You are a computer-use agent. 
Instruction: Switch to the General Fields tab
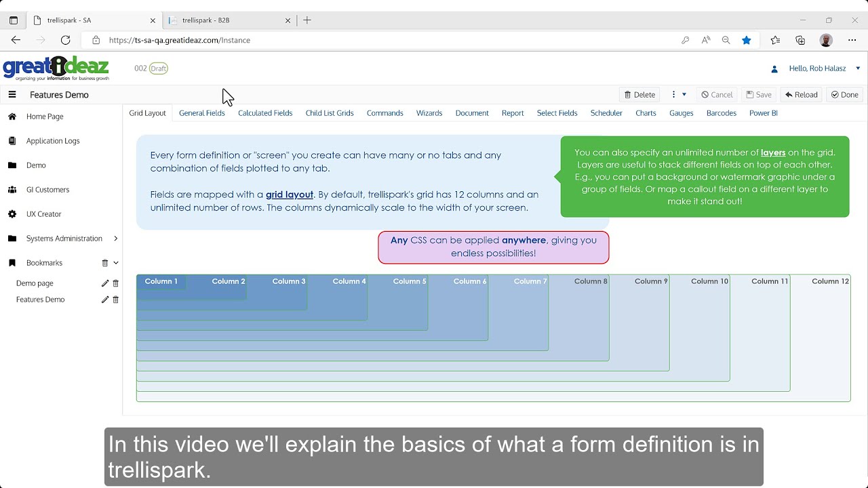click(202, 113)
